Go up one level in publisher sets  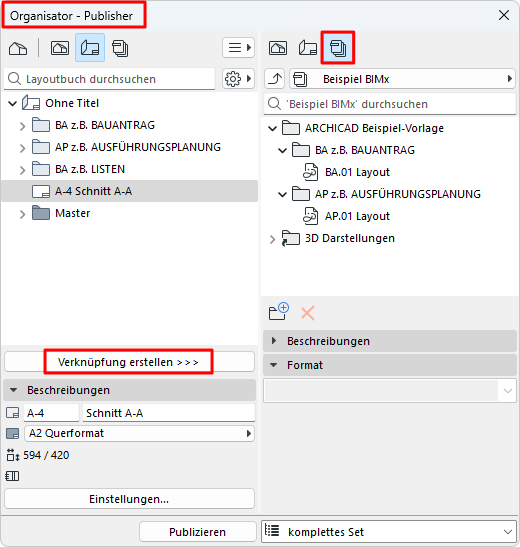(x=275, y=79)
